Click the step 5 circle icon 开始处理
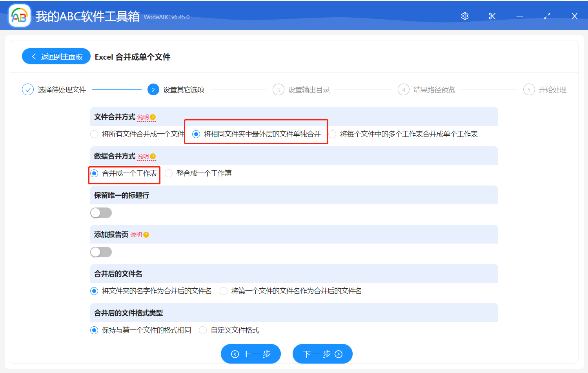Viewport: 588px width, 373px height. [x=529, y=89]
